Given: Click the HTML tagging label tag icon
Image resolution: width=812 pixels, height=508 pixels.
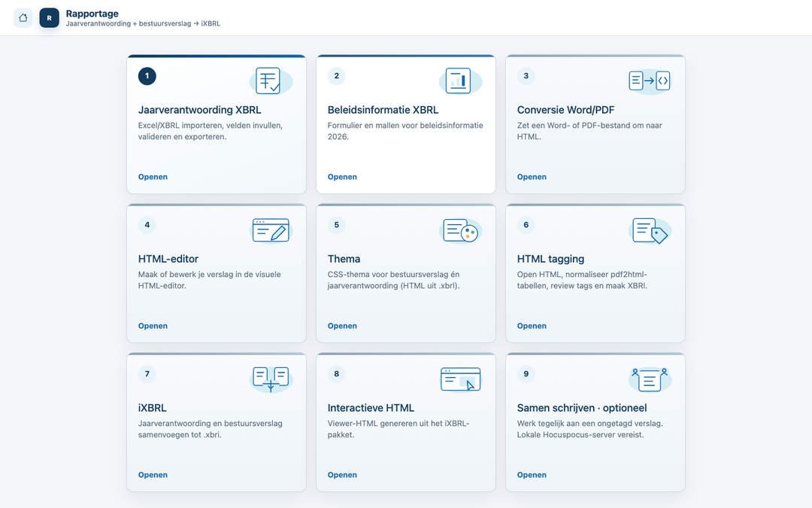Looking at the screenshot, I should (650, 230).
